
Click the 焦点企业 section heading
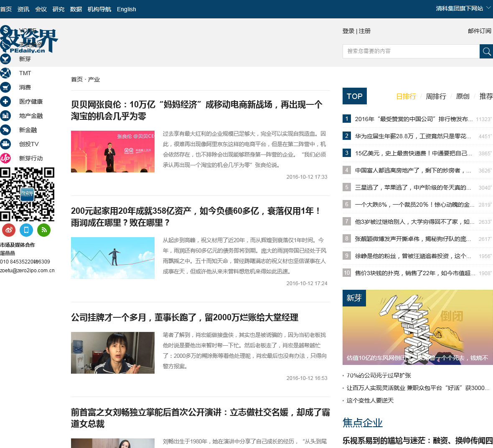click(363, 423)
